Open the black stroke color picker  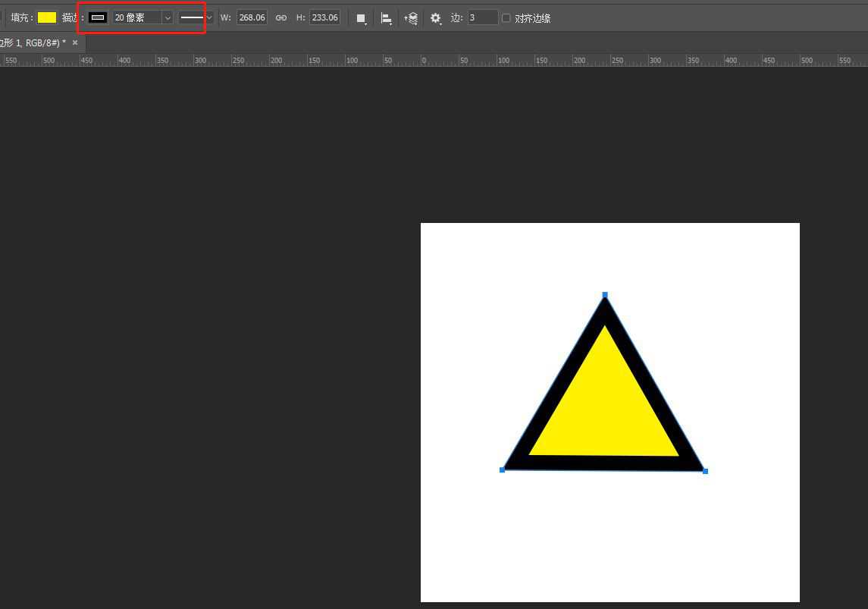pyautogui.click(x=98, y=17)
